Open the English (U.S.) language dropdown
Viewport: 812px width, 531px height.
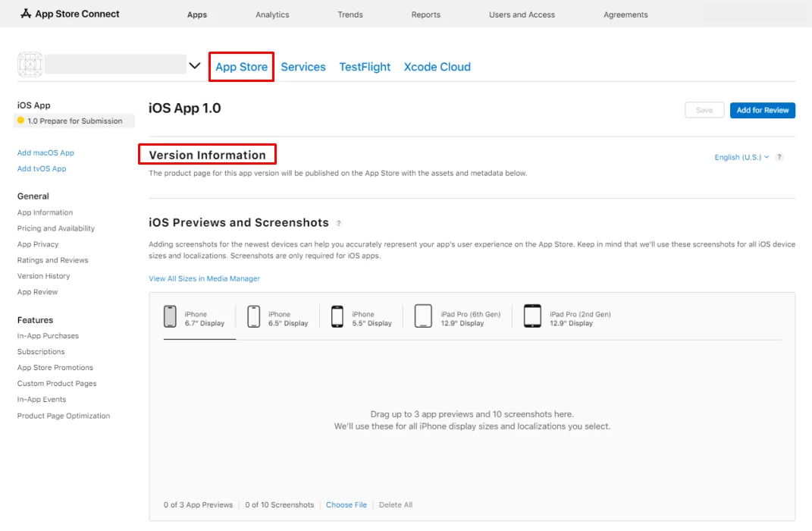[x=741, y=157]
